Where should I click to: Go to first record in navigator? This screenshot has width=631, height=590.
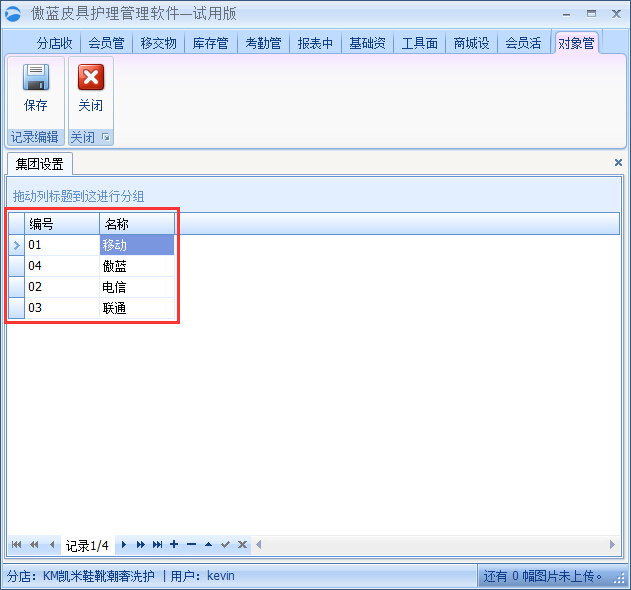coord(16,545)
